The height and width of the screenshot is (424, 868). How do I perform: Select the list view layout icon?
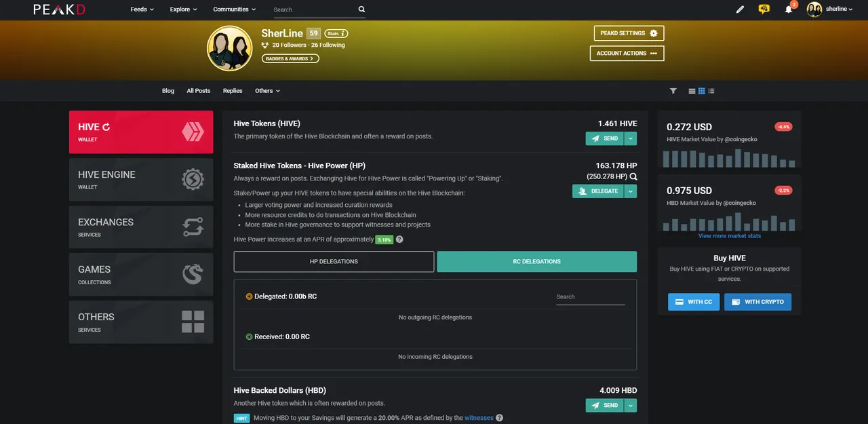click(692, 91)
